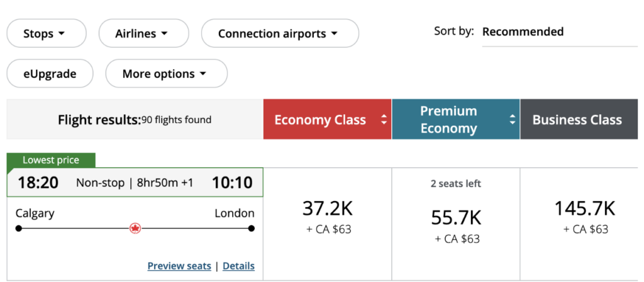This screenshot has height=282, width=644.
Task: Click the Calgary to London route line
Action: 75,228
